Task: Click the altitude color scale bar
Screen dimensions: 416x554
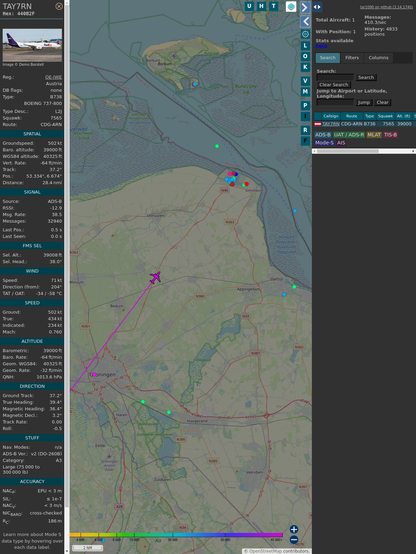Action: [x=176, y=535]
